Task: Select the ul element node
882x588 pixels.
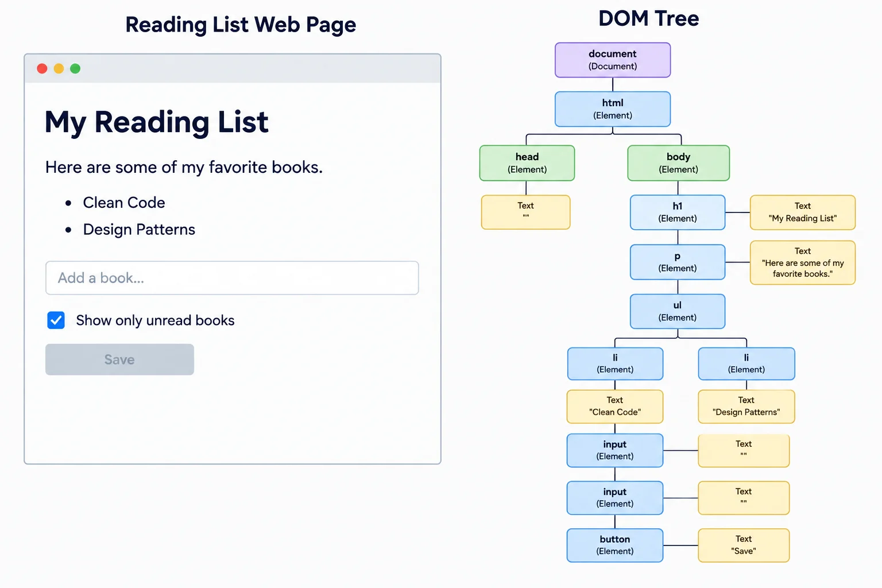Action: click(678, 312)
